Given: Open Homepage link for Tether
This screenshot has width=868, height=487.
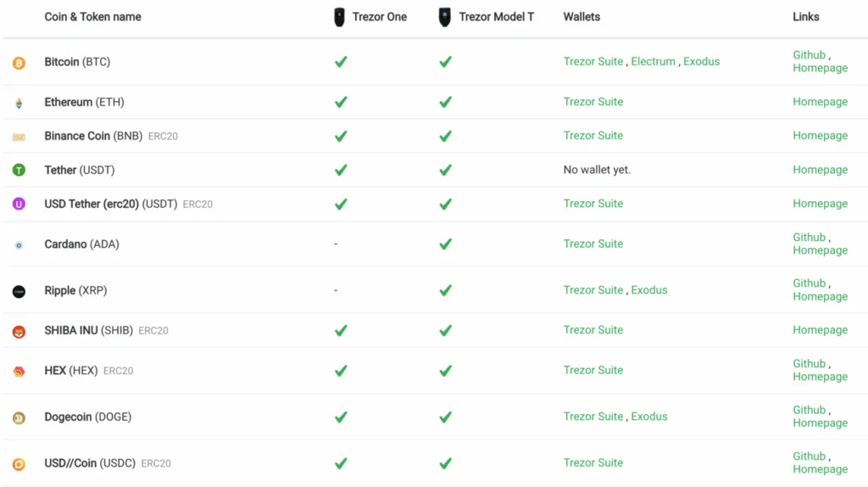Looking at the screenshot, I should tap(820, 170).
